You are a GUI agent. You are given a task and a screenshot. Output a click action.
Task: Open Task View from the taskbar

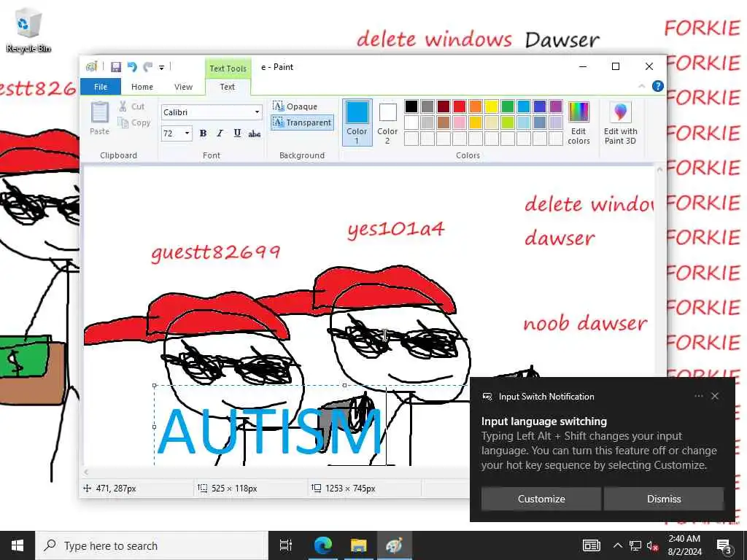click(286, 545)
